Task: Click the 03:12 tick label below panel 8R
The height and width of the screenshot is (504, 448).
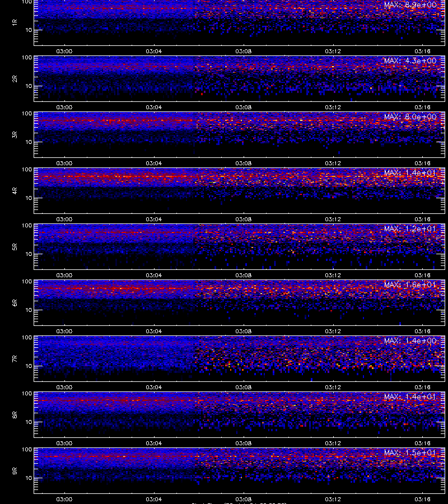Action: pos(333,444)
